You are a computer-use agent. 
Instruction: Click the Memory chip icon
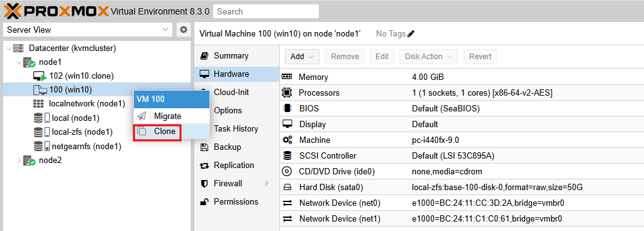[x=287, y=77]
